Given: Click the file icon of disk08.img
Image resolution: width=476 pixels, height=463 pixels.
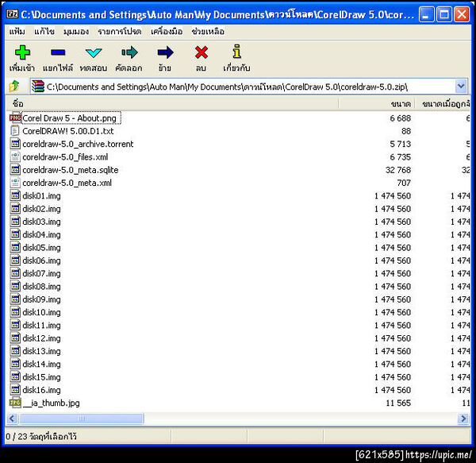Looking at the screenshot, I should [15, 286].
